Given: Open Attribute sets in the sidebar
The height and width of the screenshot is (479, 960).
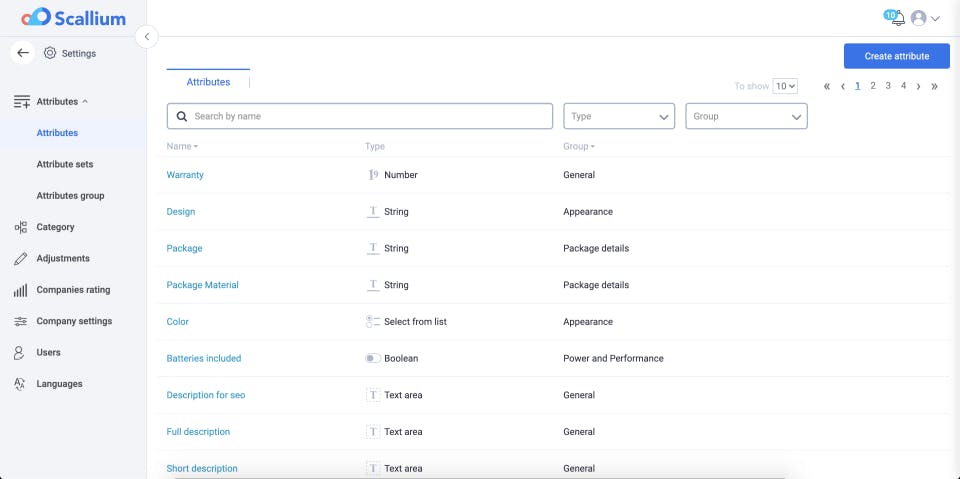Looking at the screenshot, I should (x=65, y=164).
